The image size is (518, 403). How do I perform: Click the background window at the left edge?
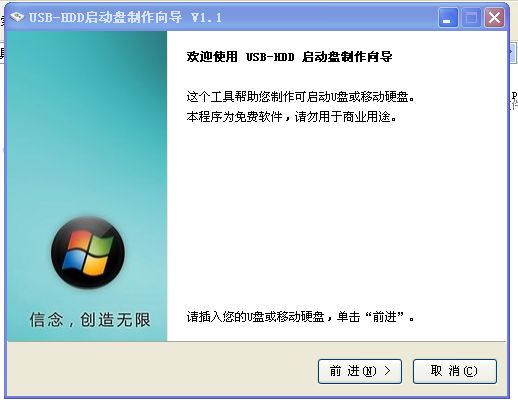coord(2,53)
